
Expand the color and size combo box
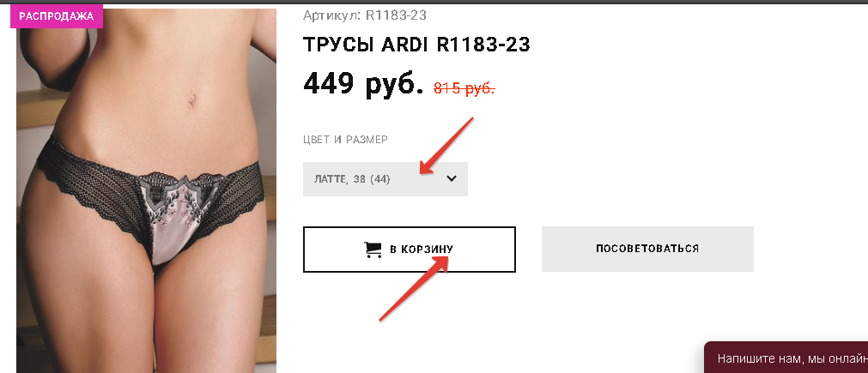tap(385, 179)
